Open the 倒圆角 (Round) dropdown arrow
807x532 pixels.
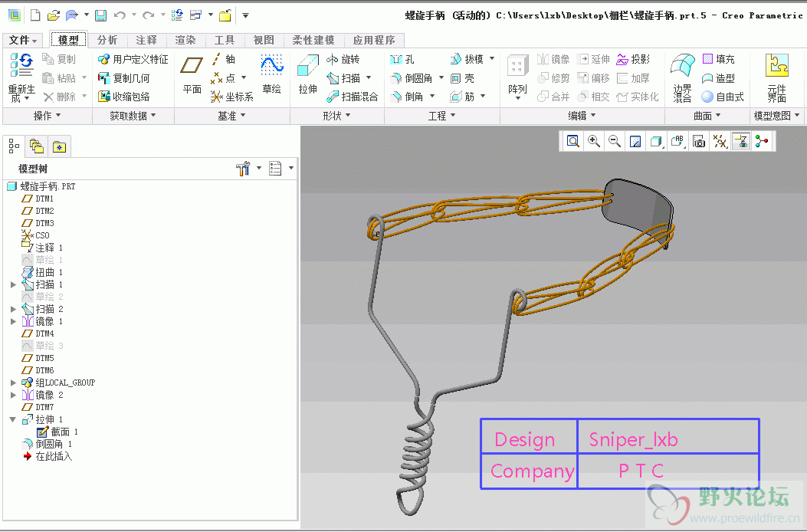441,77
